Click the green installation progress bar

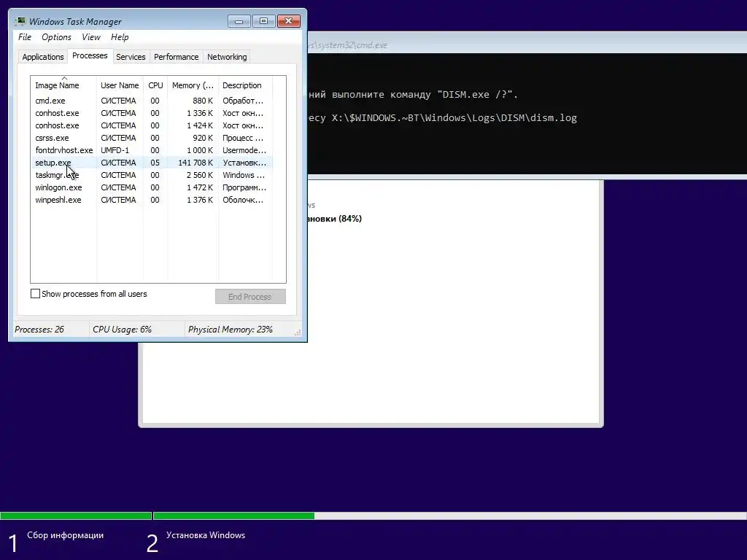tap(233, 516)
